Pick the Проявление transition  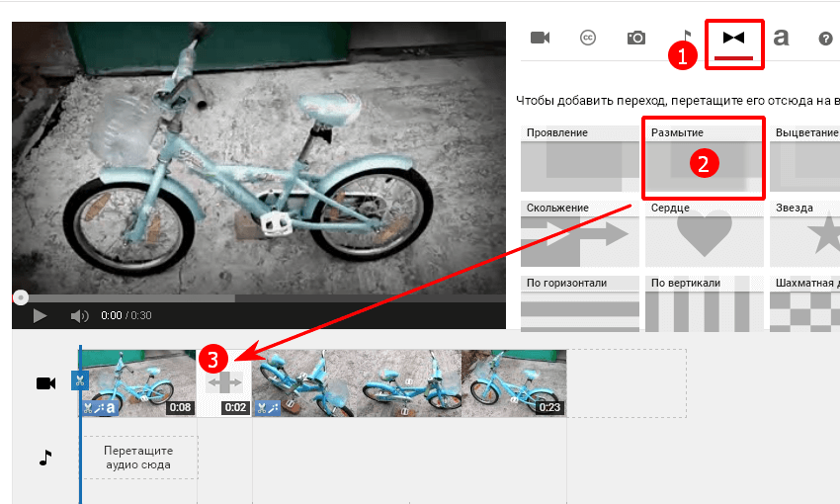coord(580,158)
